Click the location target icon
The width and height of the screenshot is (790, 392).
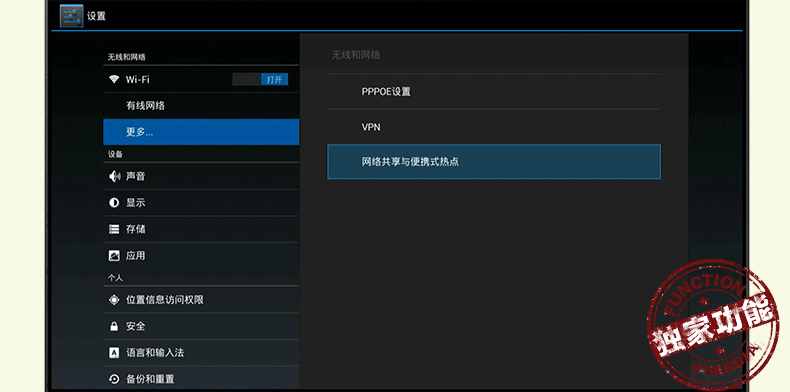click(114, 300)
